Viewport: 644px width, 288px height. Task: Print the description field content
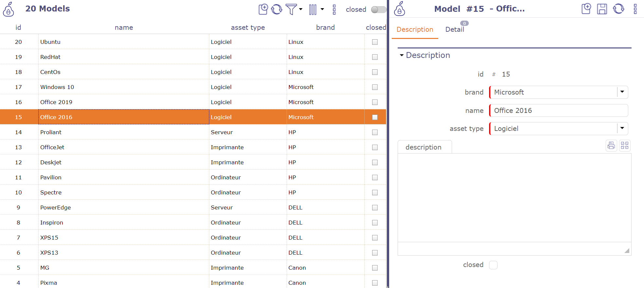click(x=611, y=146)
